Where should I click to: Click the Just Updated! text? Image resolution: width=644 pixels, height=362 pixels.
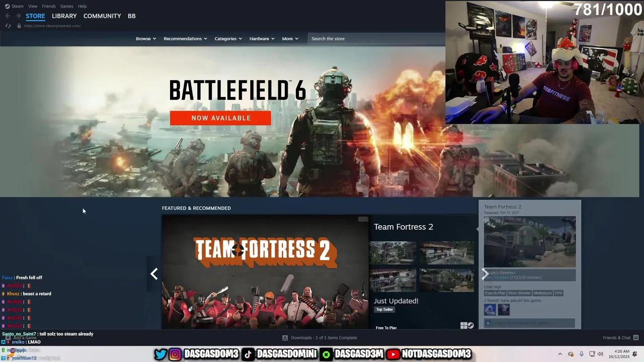(396, 301)
